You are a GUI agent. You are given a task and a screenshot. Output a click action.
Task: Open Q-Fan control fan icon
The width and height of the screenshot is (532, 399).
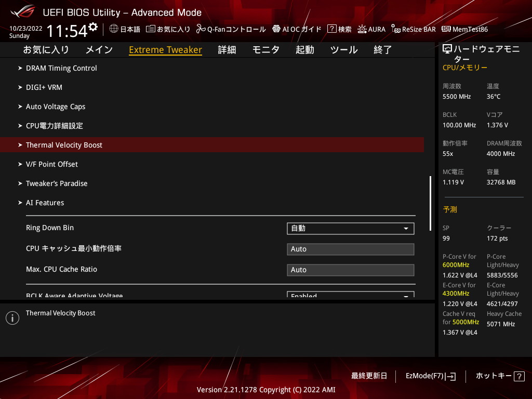(201, 29)
